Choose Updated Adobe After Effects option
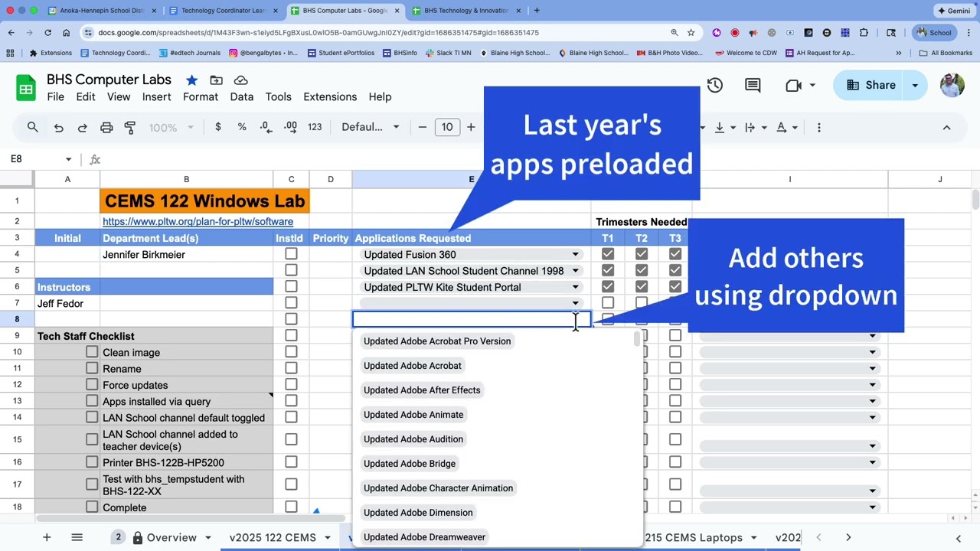This screenshot has width=980, height=551. pyautogui.click(x=422, y=390)
